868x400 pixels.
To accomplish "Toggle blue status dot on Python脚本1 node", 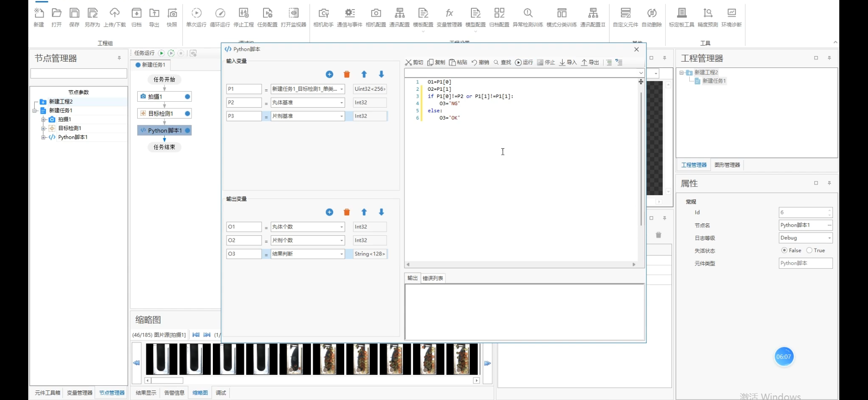I will 187,130.
